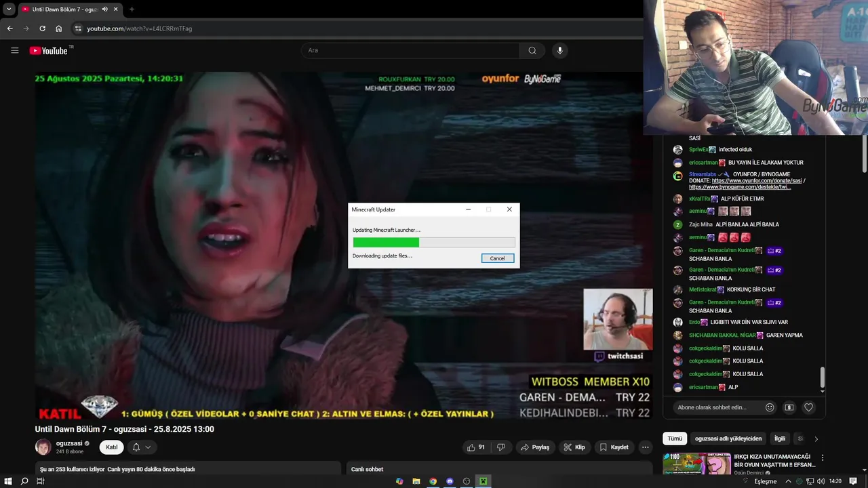Click chat message 'KORKUNÇ BİR CHAT'

click(751, 289)
